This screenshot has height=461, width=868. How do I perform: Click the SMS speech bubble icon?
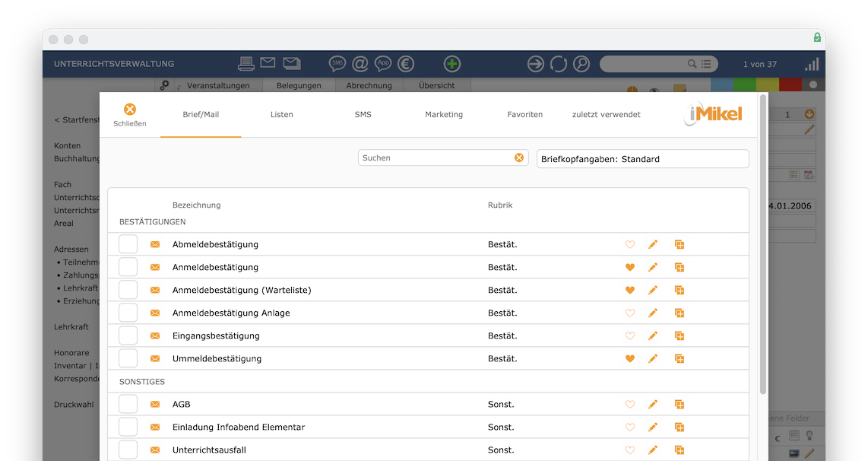coord(337,64)
